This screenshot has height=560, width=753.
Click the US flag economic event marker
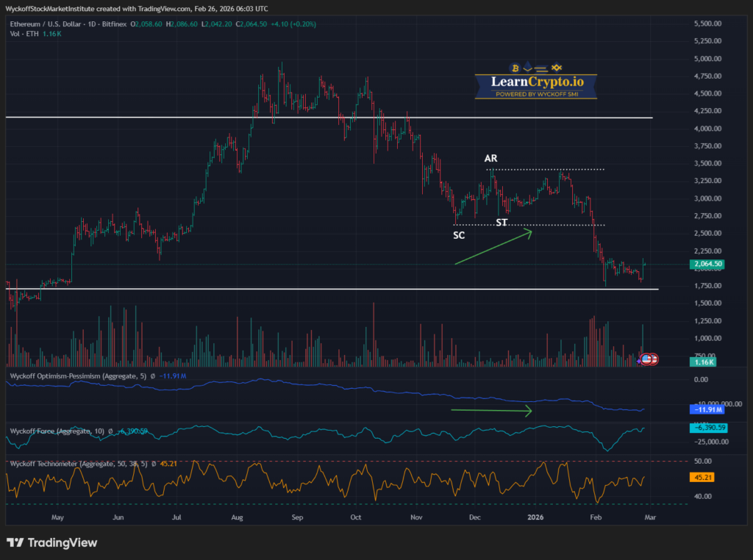(x=646, y=359)
